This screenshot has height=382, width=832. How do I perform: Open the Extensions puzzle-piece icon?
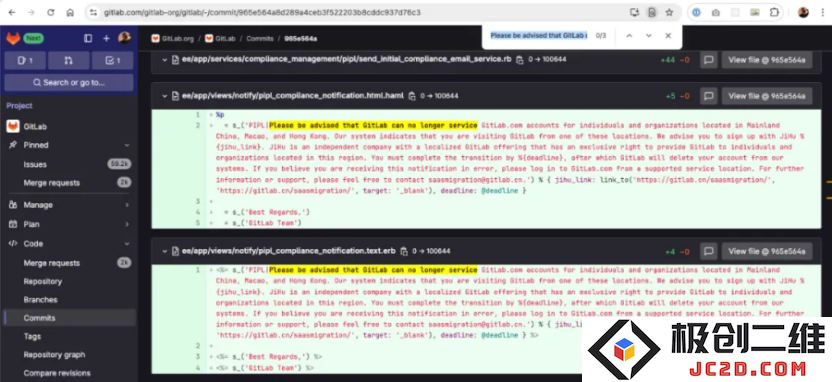774,12
